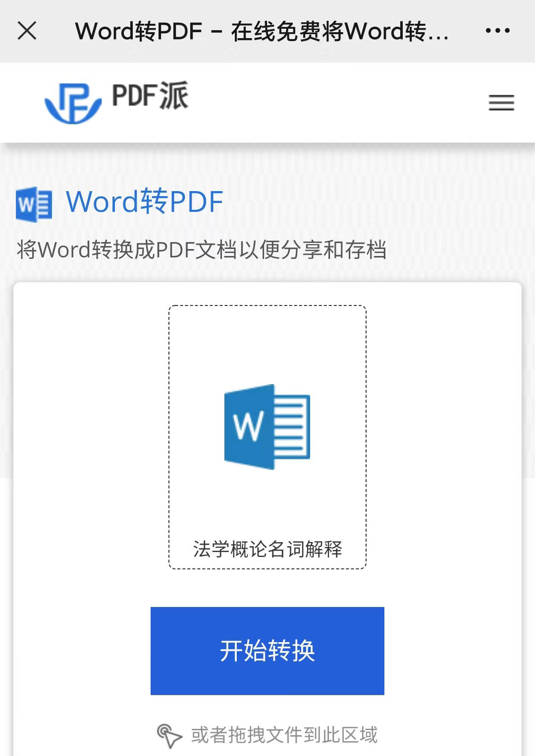Select the file name 法学概论名词解释

coord(267,549)
